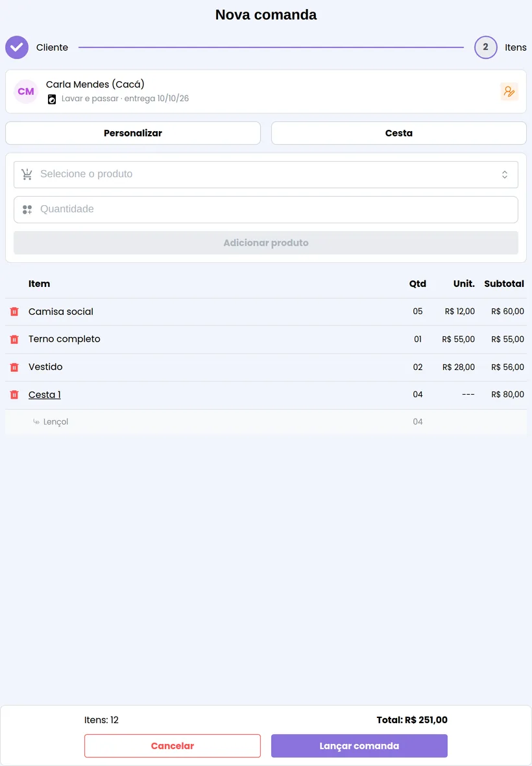The height and width of the screenshot is (766, 532).
Task: Click the CM avatar circle
Action: click(26, 92)
